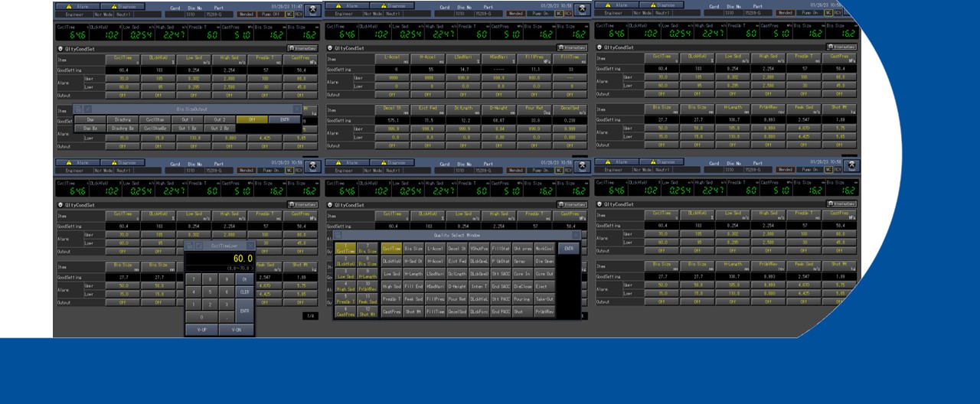980x404 pixels.
Task: Click the window icon in the Quality Select Window title bar
Action: pyautogui.click(x=338, y=235)
